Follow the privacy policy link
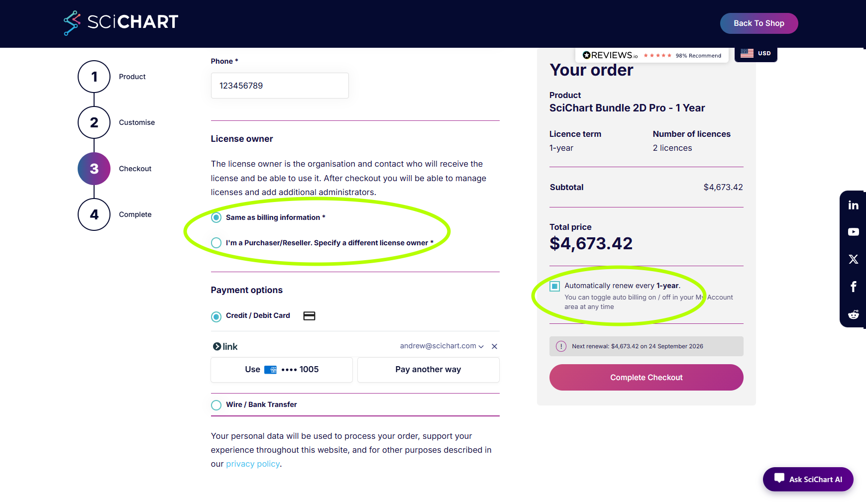The height and width of the screenshot is (504, 866). coord(253,464)
